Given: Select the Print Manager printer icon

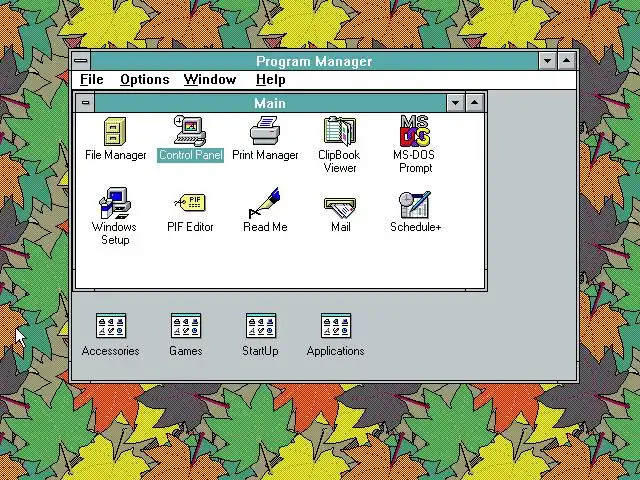Looking at the screenshot, I should tap(265, 131).
